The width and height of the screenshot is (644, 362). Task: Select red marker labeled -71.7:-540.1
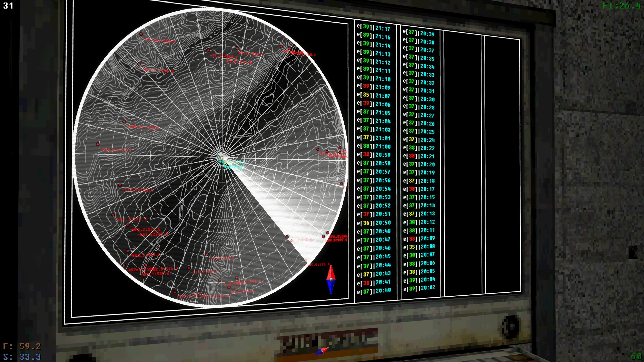(208, 50)
